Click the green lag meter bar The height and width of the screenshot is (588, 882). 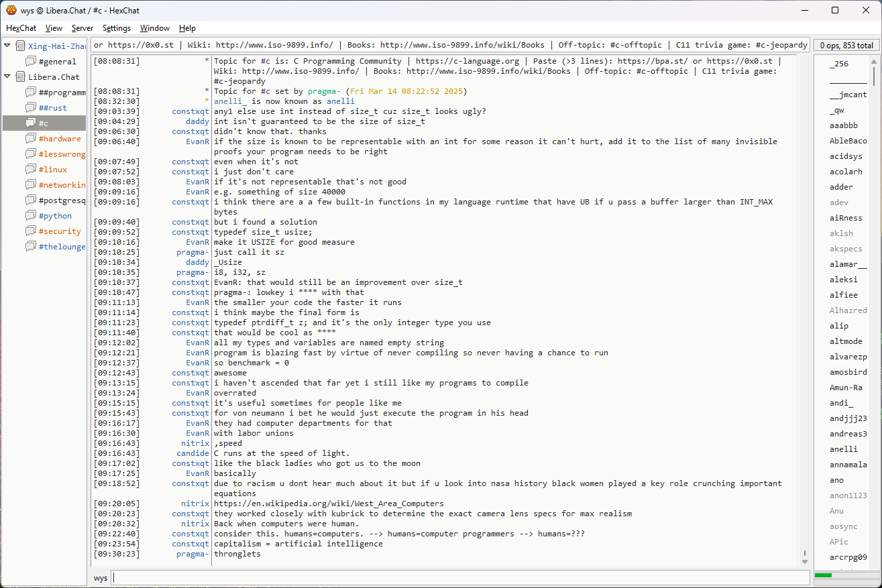coord(822,575)
